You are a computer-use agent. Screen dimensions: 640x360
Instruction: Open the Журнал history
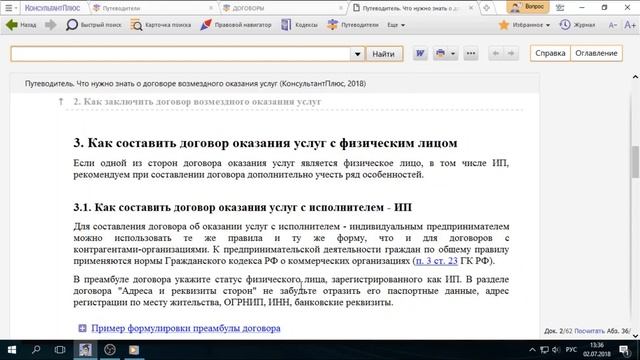click(577, 25)
